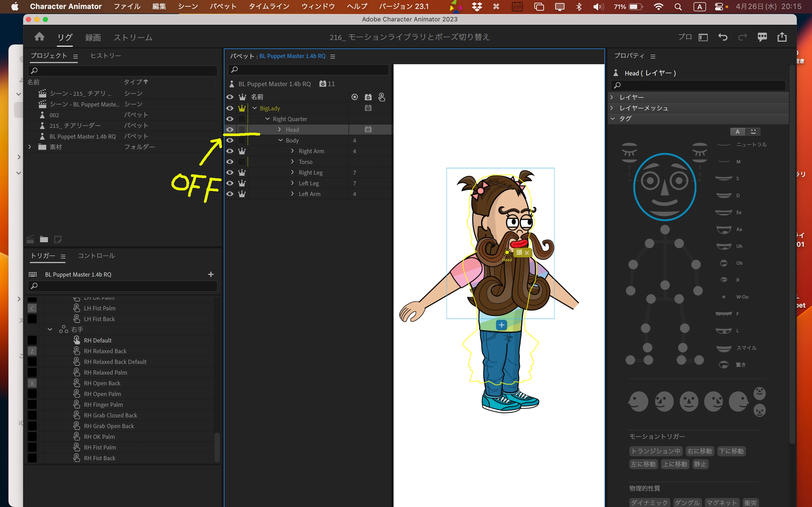Click the Home icon in the toolbar

pyautogui.click(x=39, y=37)
